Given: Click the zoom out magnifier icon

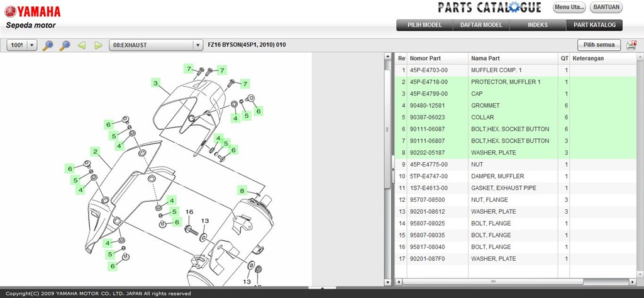Looking at the screenshot, I should 64,45.
